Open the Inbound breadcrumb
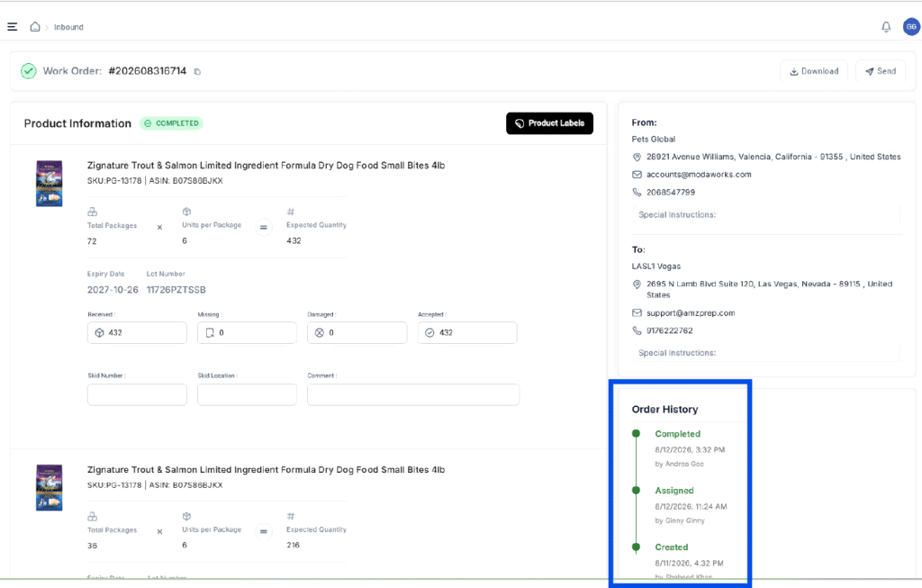Viewport: 922px width, 588px height. point(68,27)
